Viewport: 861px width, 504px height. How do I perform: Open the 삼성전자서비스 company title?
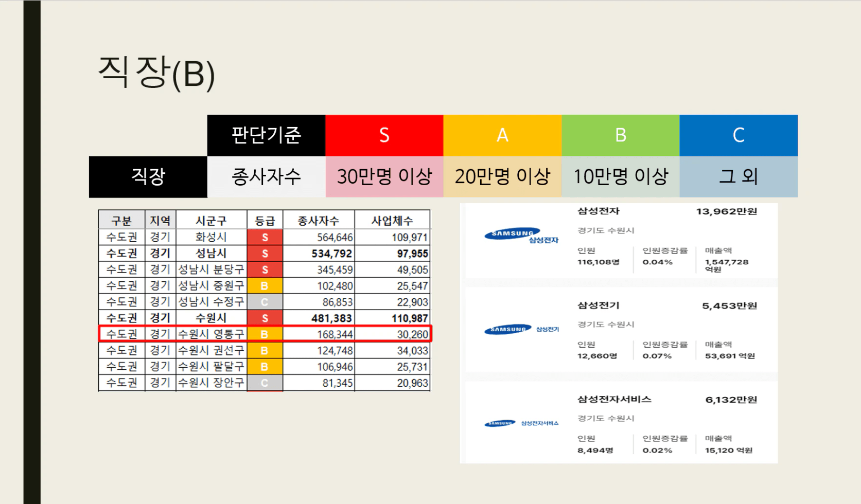pyautogui.click(x=614, y=399)
